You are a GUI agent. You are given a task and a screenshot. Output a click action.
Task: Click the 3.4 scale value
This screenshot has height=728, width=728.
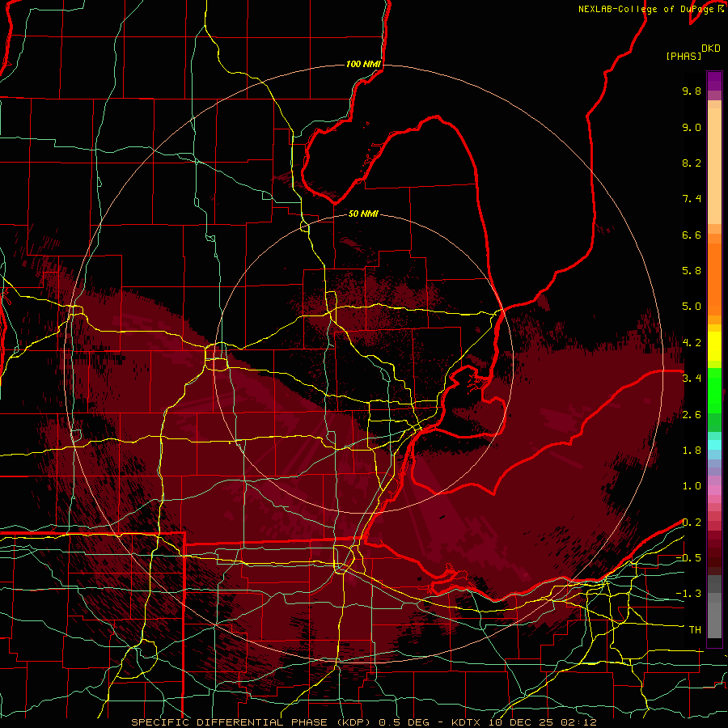pos(692,379)
